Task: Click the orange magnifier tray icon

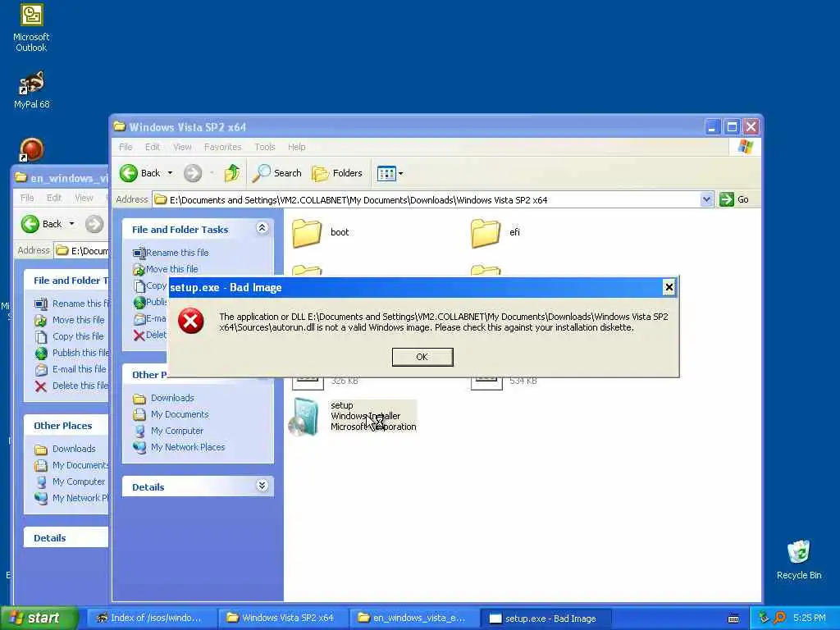Action: (779, 619)
